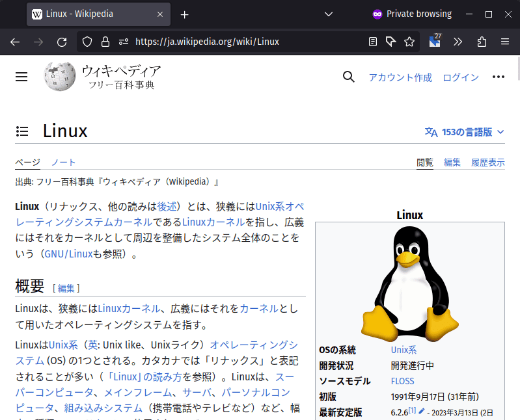Follow the 後述 link
520x420 pixels.
tap(167, 206)
